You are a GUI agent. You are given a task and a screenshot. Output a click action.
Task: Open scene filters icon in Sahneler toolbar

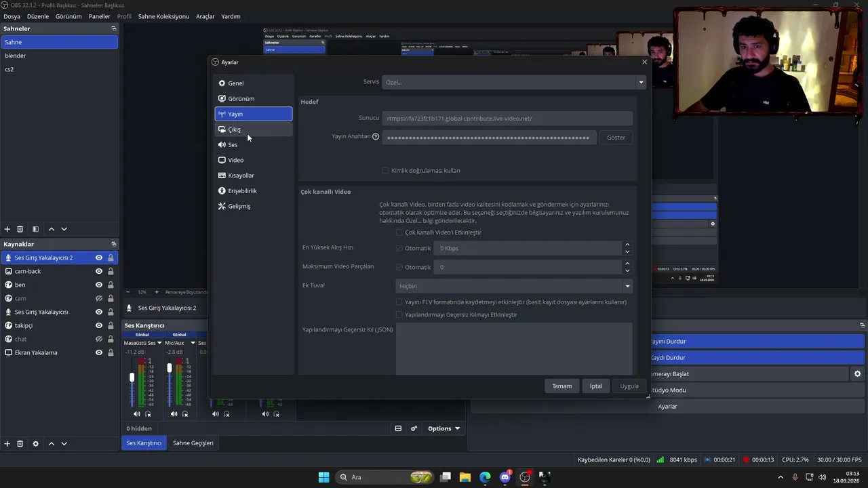(x=35, y=229)
